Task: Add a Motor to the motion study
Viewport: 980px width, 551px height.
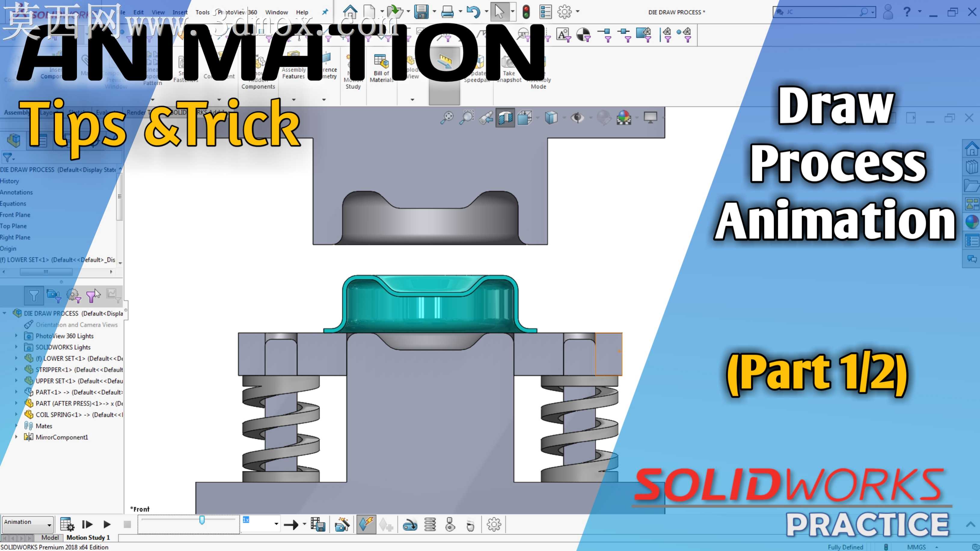Action: click(x=410, y=525)
